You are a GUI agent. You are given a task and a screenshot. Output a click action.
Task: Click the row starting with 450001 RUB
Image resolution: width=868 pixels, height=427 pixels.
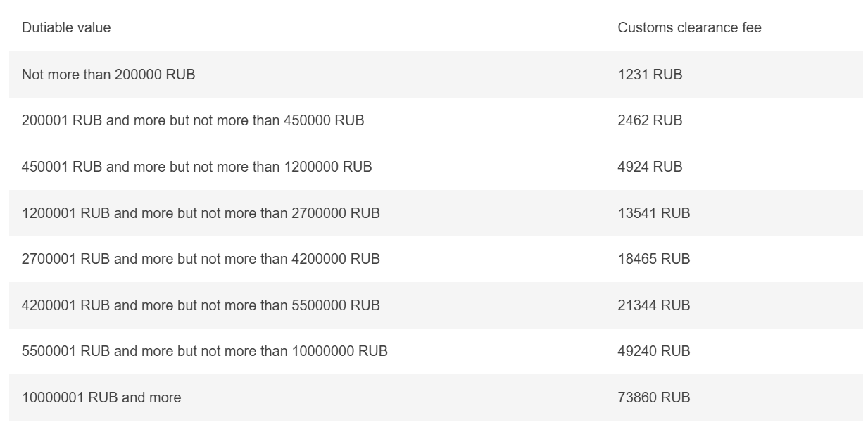point(196,167)
